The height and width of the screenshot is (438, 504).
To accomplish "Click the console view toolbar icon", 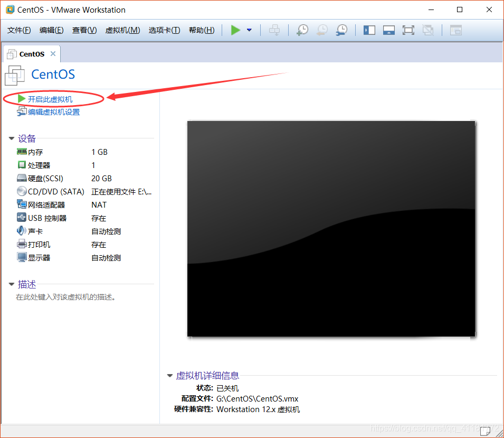I will [456, 30].
